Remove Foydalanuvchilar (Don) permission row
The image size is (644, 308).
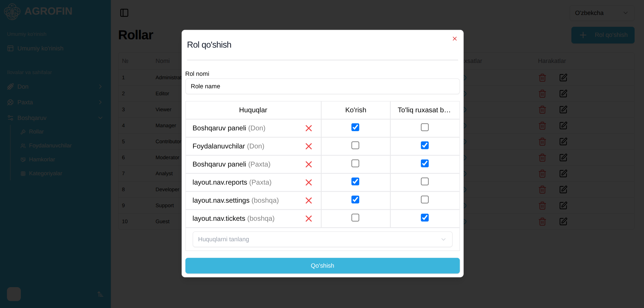tap(308, 146)
